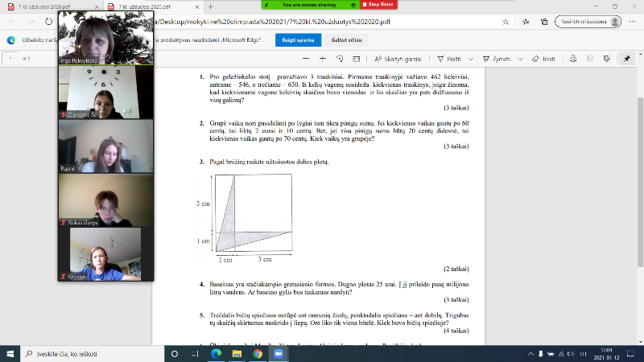Click the Galbūt vėliau button

[345, 39]
